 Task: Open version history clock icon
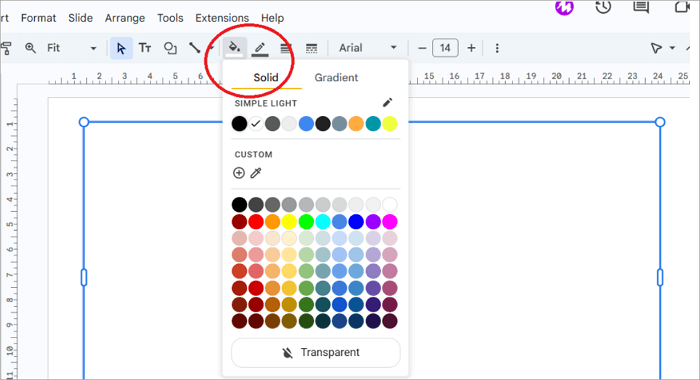click(x=603, y=7)
